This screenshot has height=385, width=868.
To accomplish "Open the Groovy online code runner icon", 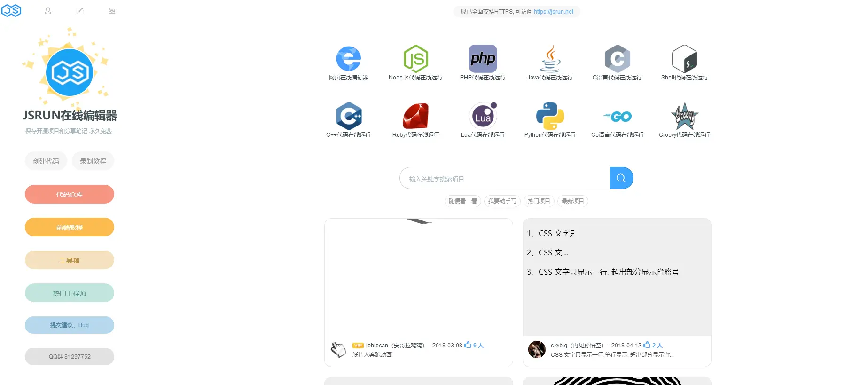I will pyautogui.click(x=685, y=116).
